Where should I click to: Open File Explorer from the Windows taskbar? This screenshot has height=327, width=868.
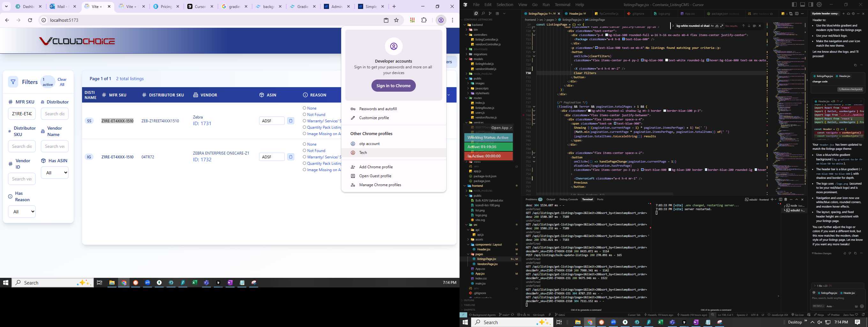(x=112, y=283)
